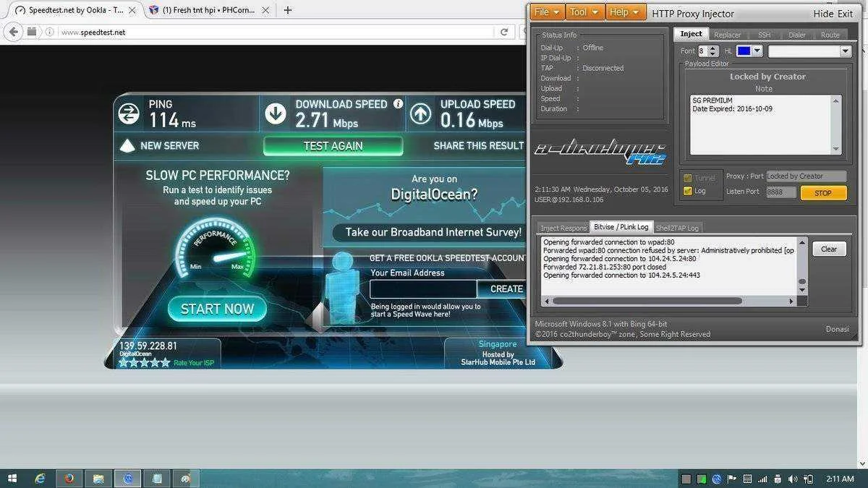This screenshot has height=488, width=868.
Task: Click the download arrow circle icon
Action: coord(275,114)
